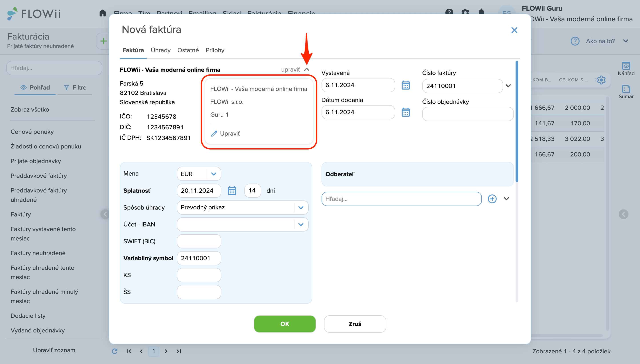Select Filtre tab in sidebar

[x=75, y=88]
